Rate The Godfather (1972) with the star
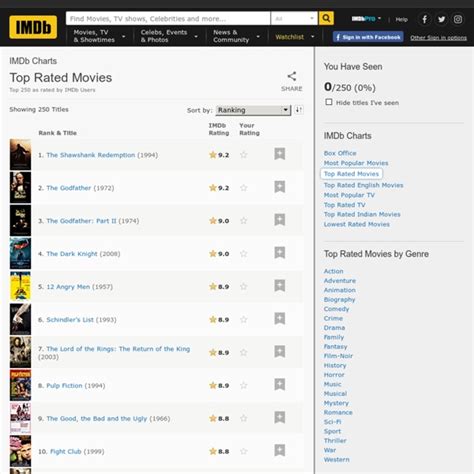 pyautogui.click(x=244, y=188)
